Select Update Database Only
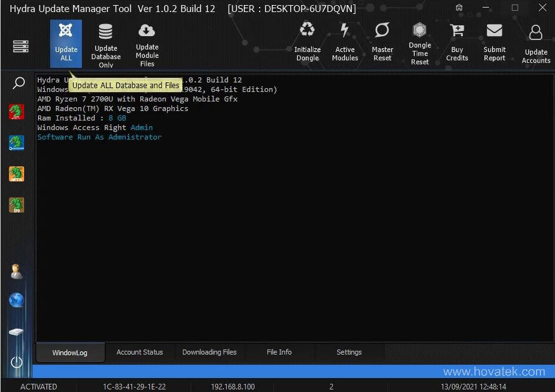The height and width of the screenshot is (392, 555). tap(105, 42)
